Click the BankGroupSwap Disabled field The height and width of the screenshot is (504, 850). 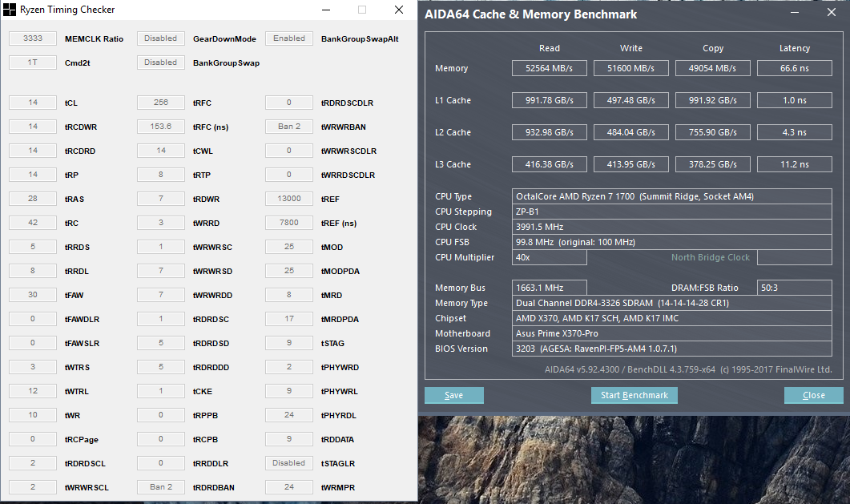(x=161, y=62)
